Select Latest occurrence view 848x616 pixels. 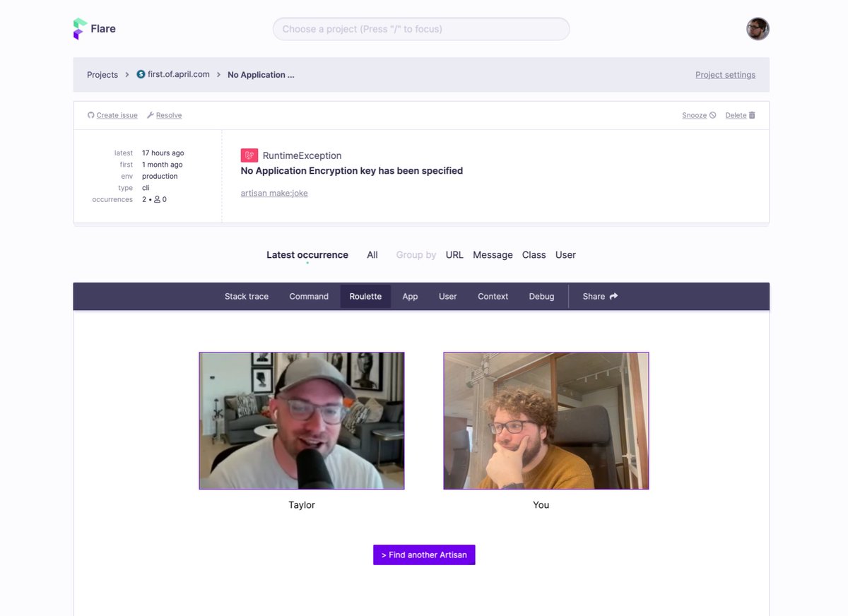click(x=307, y=255)
